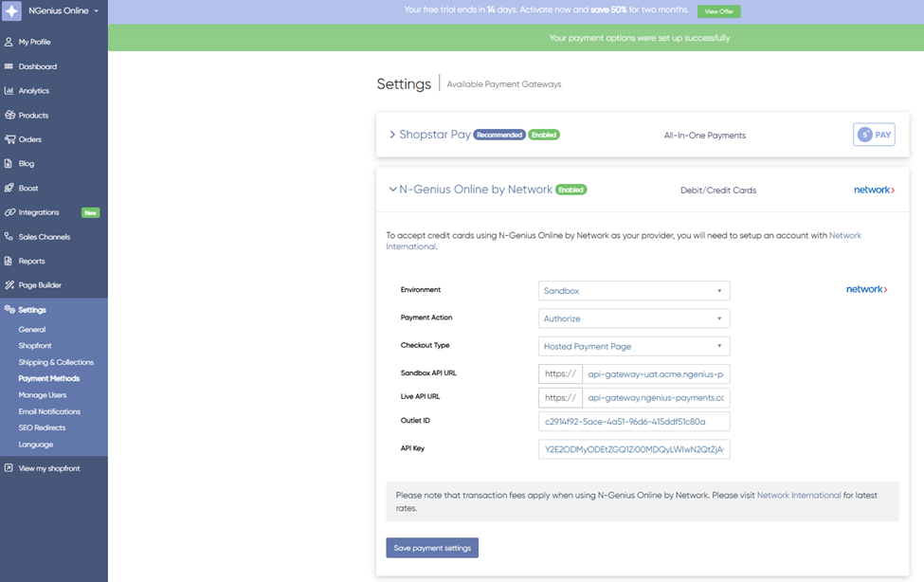Open Manage Users settings

point(43,395)
